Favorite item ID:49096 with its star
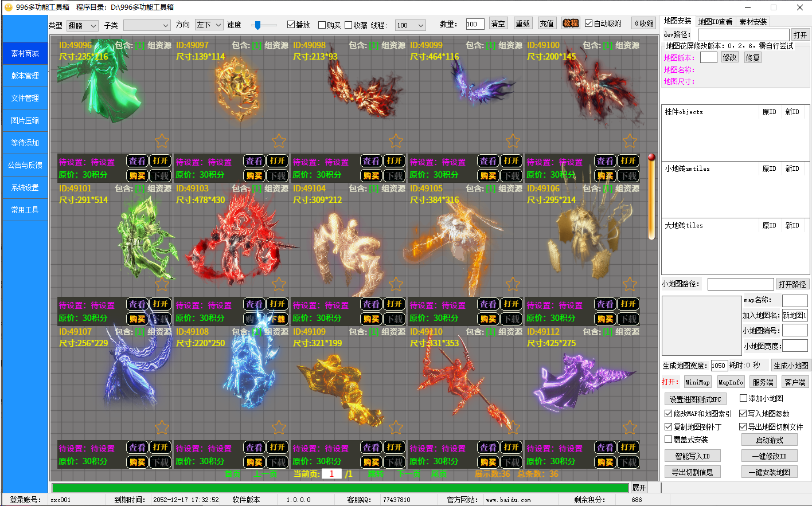Image resolution: width=812 pixels, height=506 pixels. 162,140
